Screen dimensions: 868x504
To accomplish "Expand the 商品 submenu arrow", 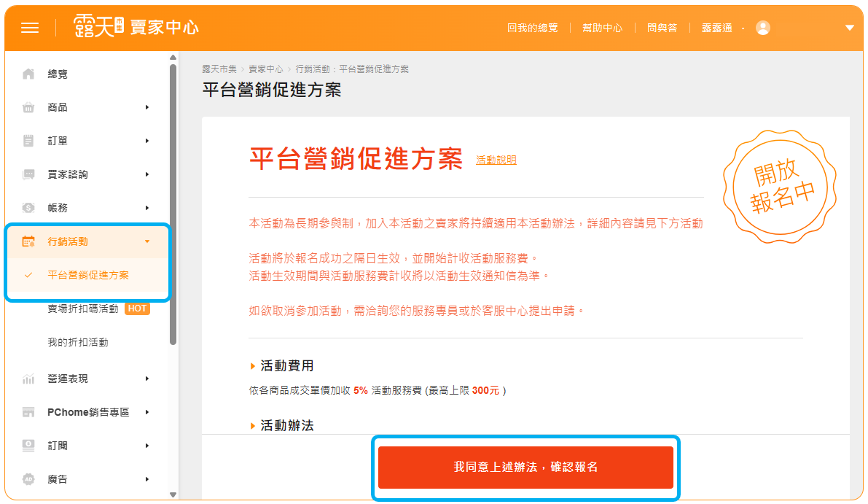I will click(147, 107).
